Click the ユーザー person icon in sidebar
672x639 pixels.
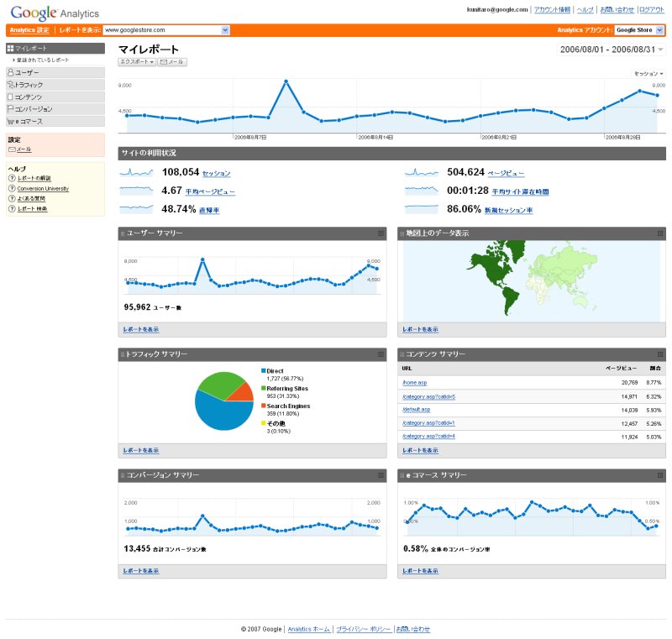[x=10, y=73]
